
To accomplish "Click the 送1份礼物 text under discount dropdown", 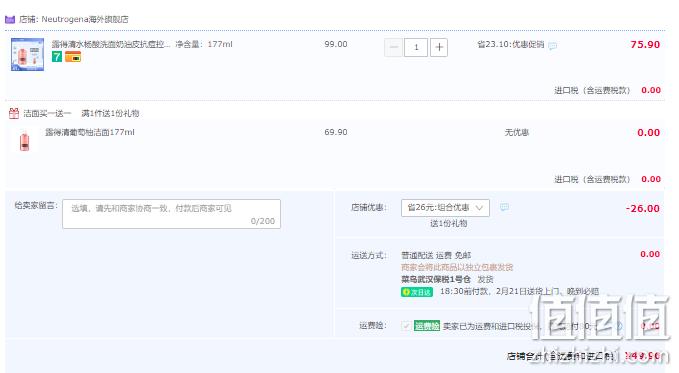I will [x=449, y=224].
